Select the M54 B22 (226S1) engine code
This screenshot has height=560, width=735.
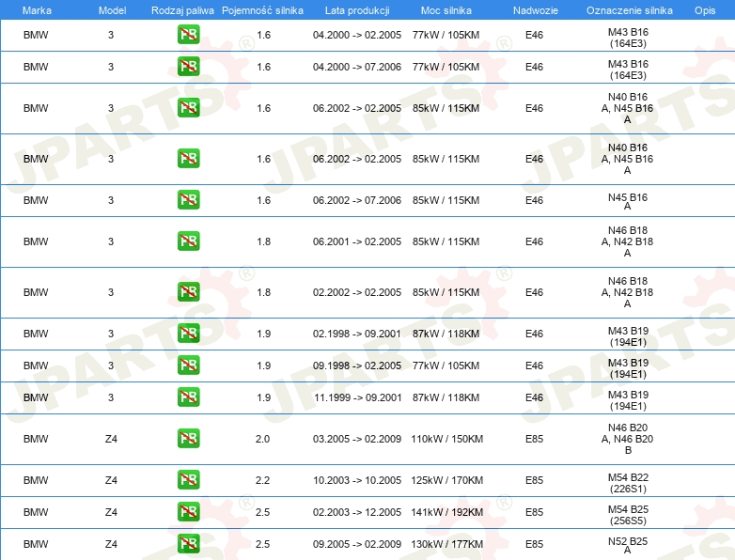tap(627, 482)
